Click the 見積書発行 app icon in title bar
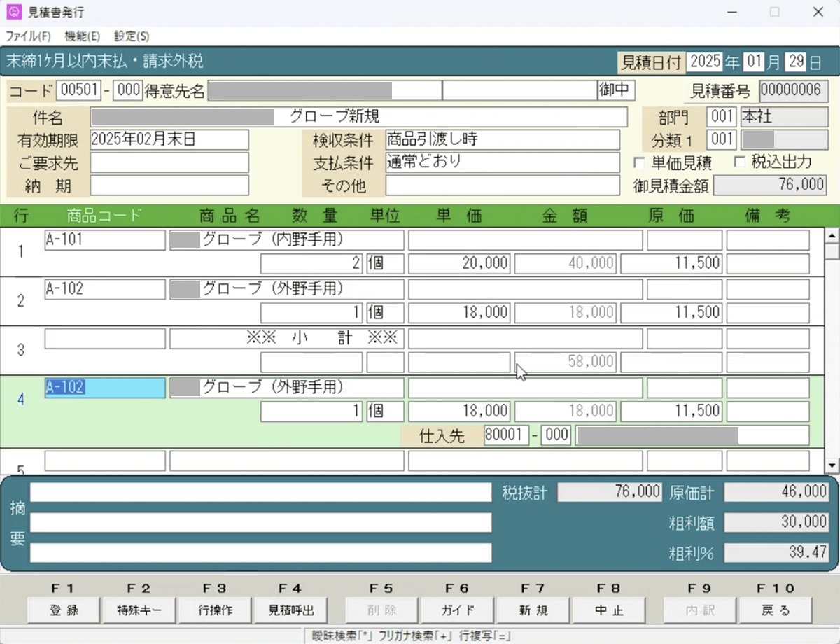The height and width of the screenshot is (644, 840). [x=13, y=12]
